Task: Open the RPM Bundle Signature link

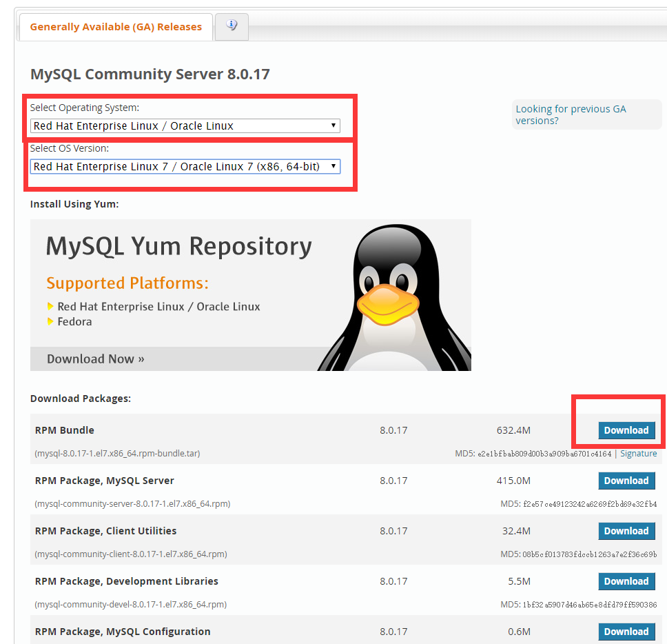Action: click(638, 453)
